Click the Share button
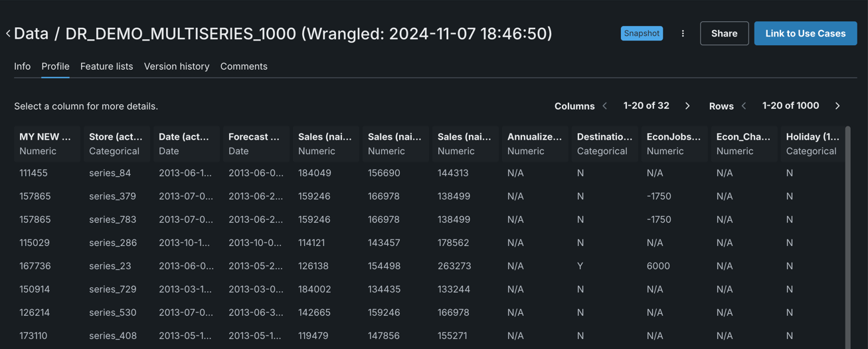The image size is (868, 349). pyautogui.click(x=724, y=33)
